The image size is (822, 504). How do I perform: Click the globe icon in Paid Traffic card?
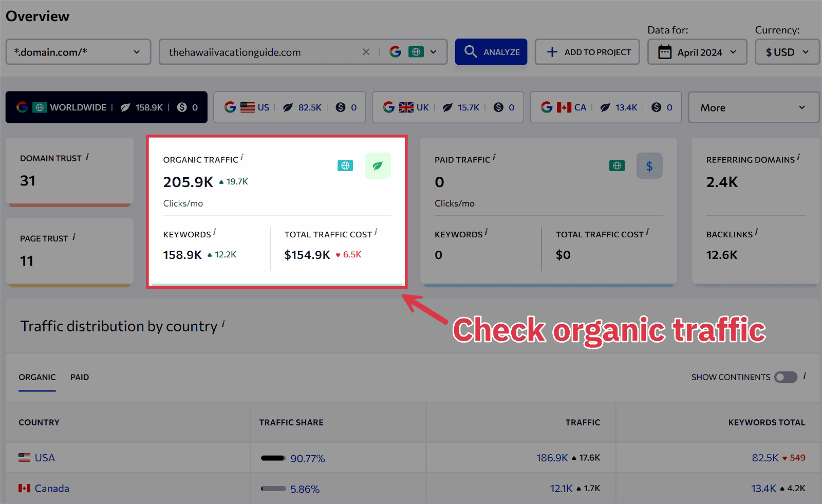(616, 165)
